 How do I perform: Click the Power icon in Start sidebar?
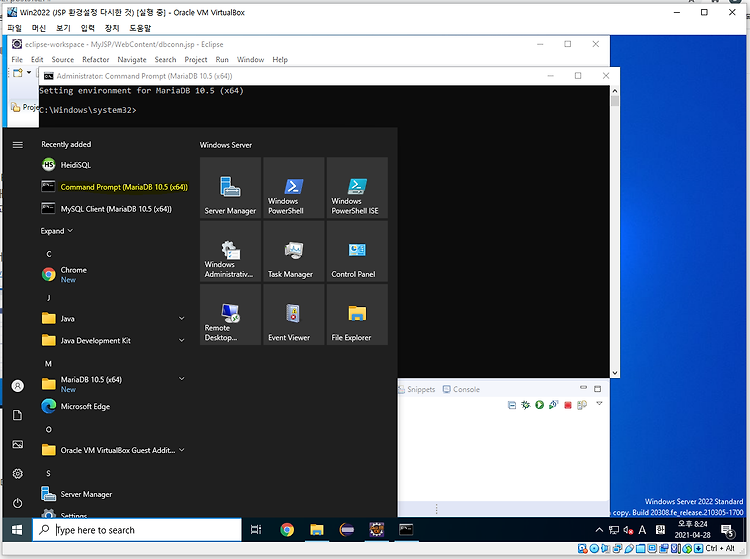pos(18,503)
